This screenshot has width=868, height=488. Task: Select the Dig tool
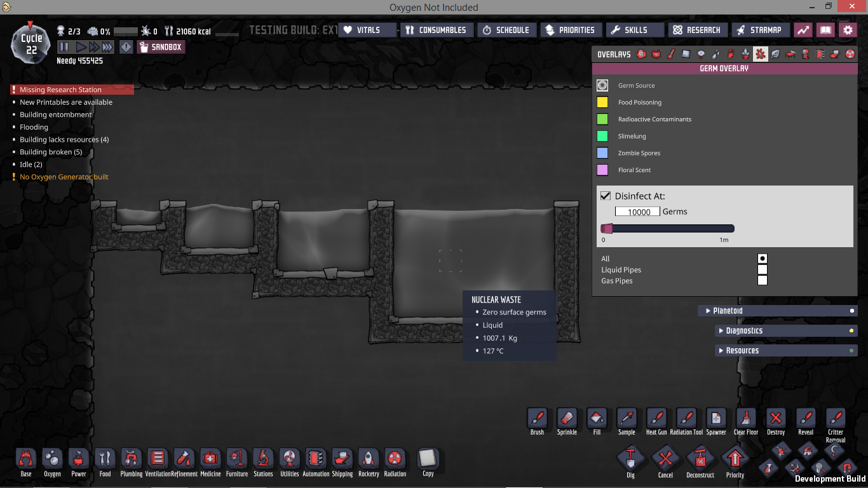(630, 458)
